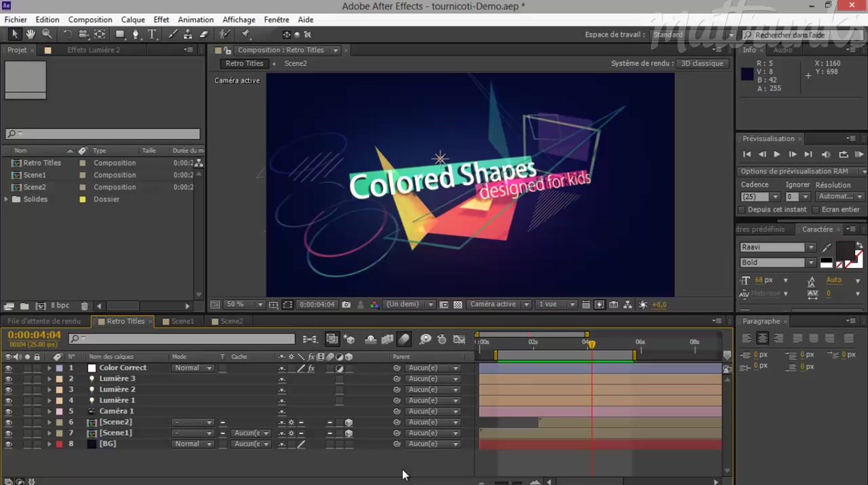Screen dimensions: 868x485
Task: Open the Effet menu
Action: 161,20
